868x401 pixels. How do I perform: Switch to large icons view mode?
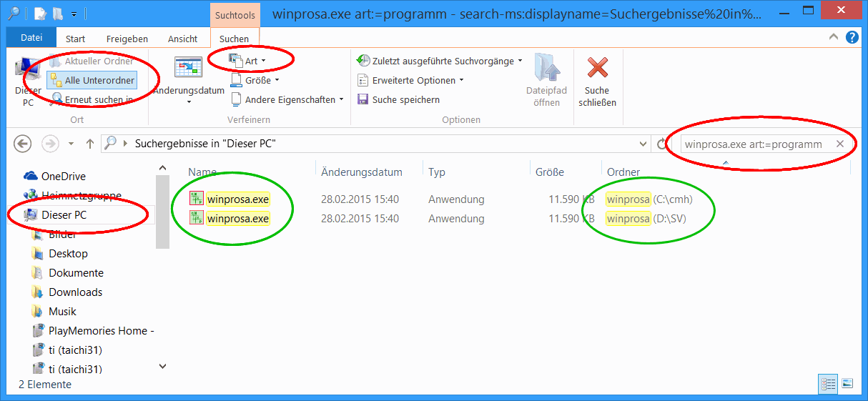(x=847, y=383)
